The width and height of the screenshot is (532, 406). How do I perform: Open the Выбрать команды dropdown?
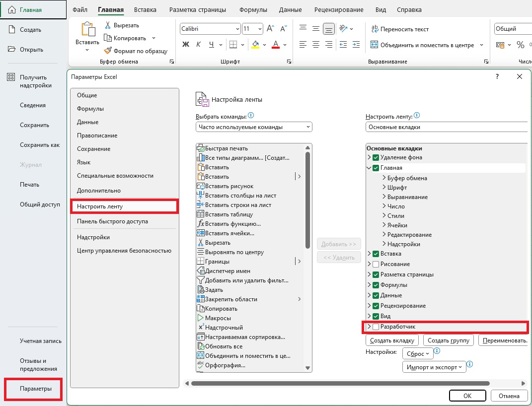point(254,127)
